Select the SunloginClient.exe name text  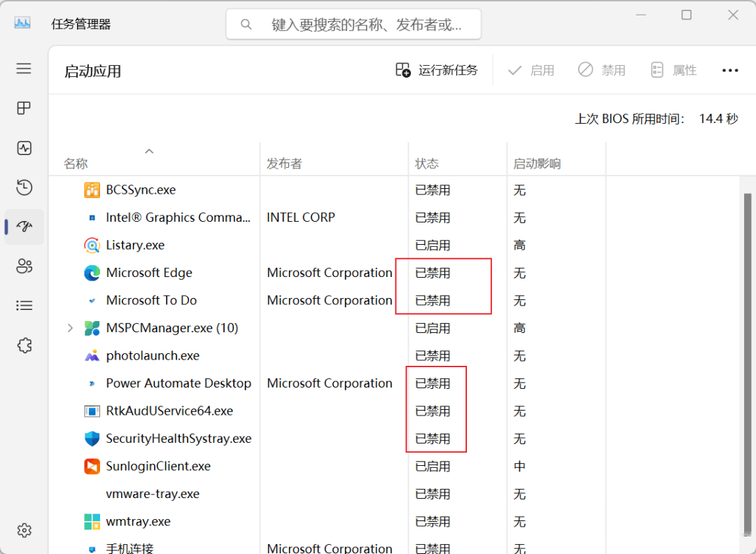158,467
